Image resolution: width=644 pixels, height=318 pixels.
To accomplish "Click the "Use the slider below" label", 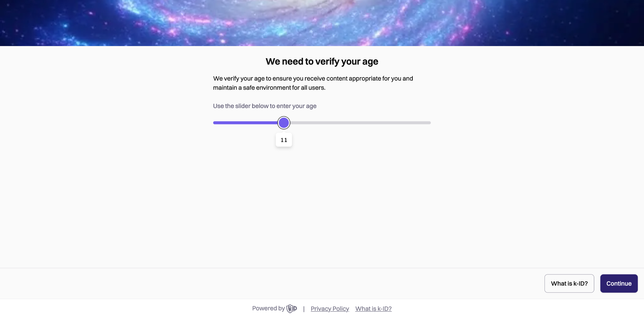I will (x=265, y=106).
